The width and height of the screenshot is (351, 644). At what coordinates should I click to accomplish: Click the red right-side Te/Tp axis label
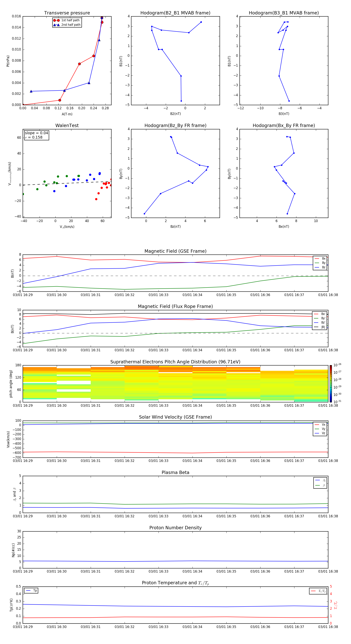click(x=336, y=605)
